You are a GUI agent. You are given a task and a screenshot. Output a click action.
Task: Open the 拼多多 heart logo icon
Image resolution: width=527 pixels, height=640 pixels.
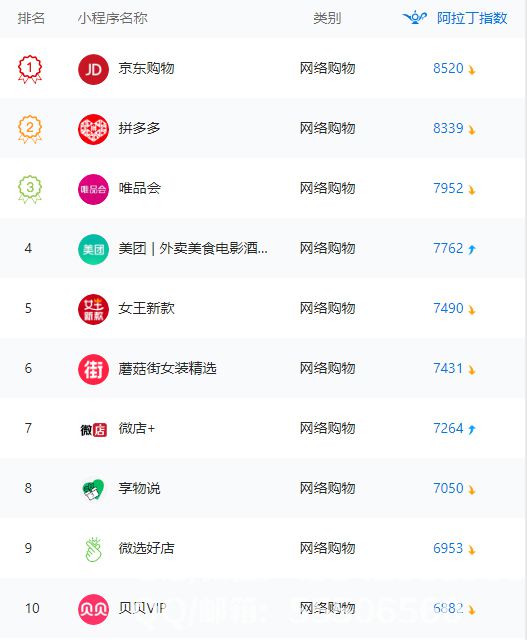coord(93,129)
